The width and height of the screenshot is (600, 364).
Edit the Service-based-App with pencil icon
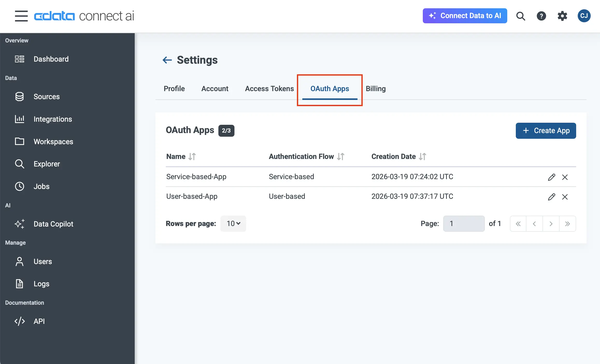[552, 177]
